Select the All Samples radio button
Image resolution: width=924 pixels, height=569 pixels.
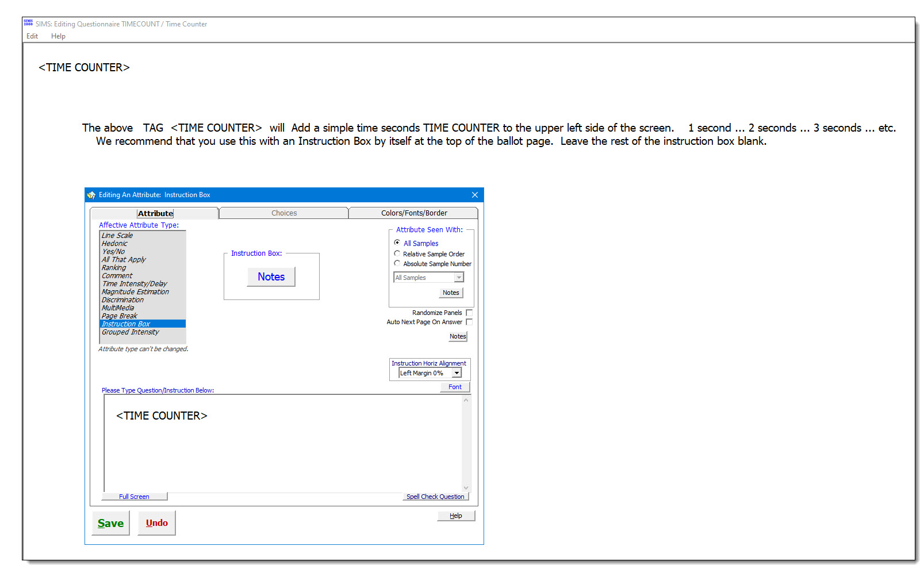(397, 243)
